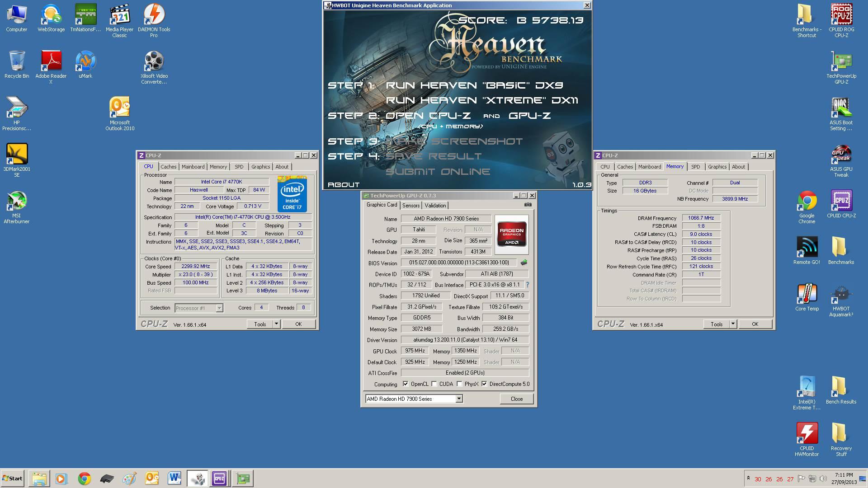Launch Adobe Reader X shortcut
Screen dimensions: 868x488
51,68
